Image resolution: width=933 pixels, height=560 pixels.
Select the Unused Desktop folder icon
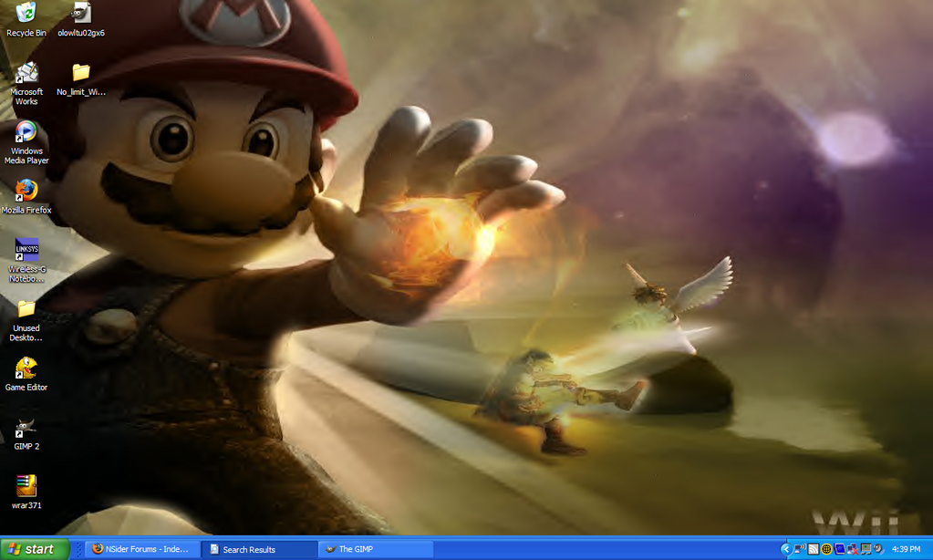click(26, 320)
